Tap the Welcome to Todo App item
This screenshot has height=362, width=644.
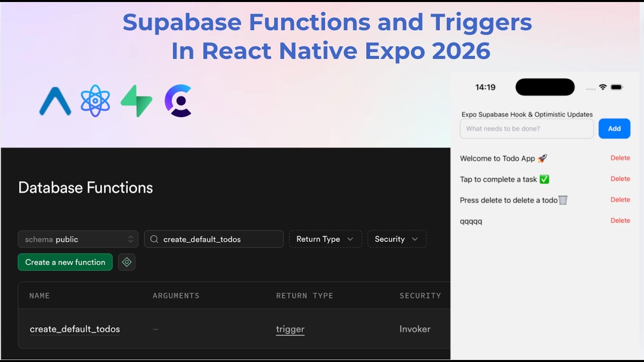coord(504,158)
